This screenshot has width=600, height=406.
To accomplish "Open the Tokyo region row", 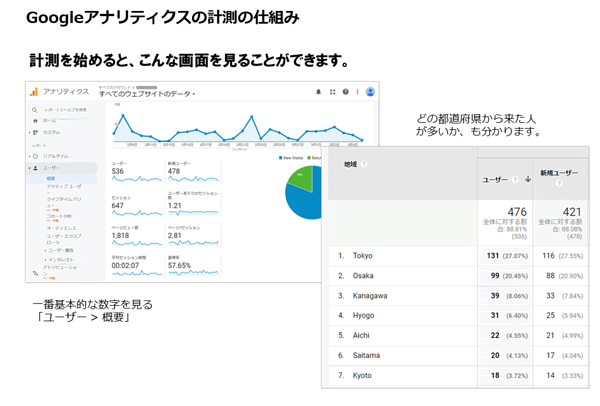I will 458,256.
